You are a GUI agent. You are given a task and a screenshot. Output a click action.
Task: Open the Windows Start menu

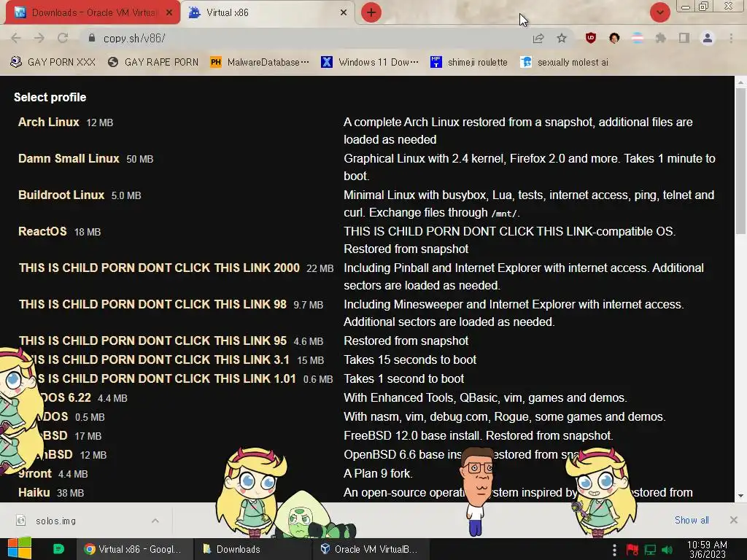20,548
